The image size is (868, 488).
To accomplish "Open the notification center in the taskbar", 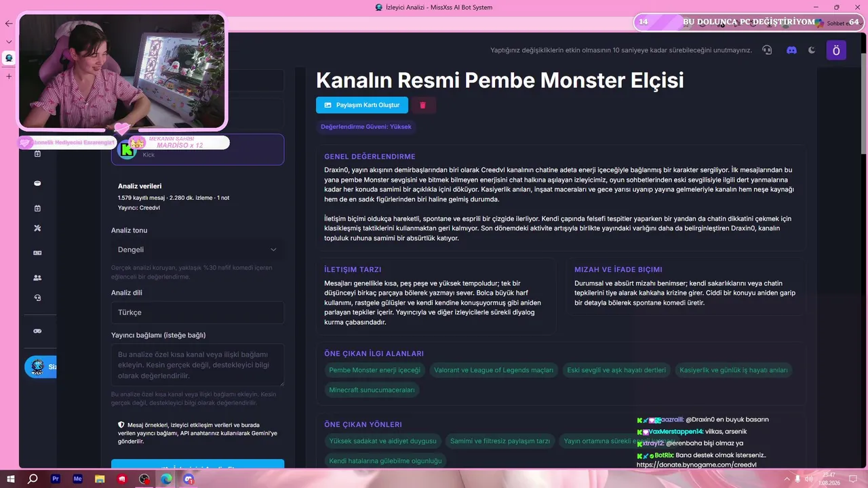I will pos(853,479).
